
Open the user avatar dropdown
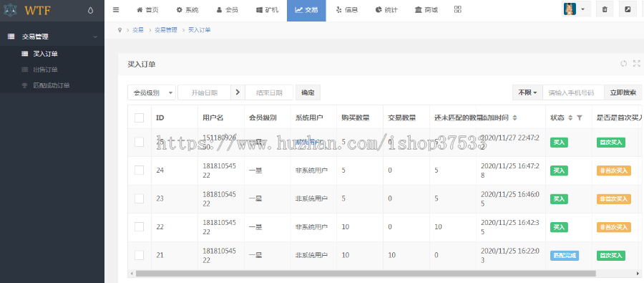click(x=576, y=9)
